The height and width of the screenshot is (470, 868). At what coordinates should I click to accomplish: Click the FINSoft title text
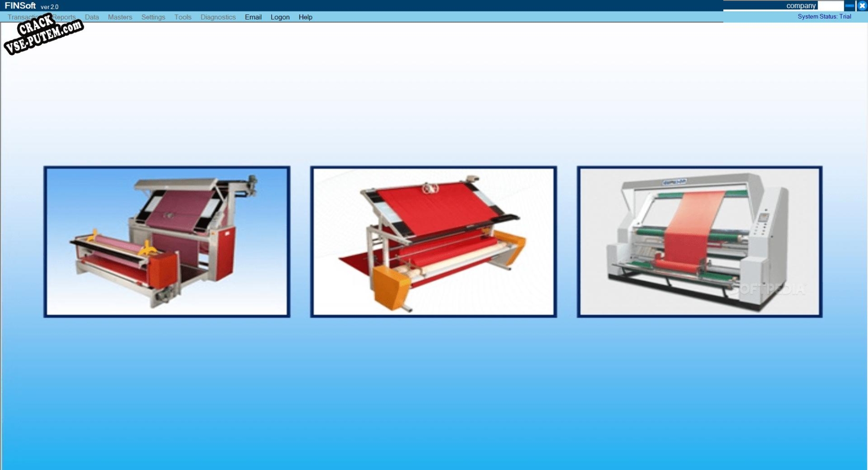tap(20, 6)
